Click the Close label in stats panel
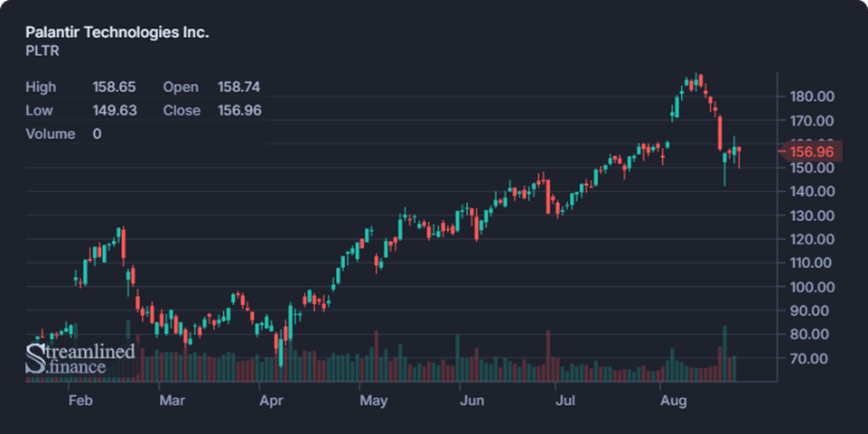The height and width of the screenshot is (434, 868). pos(182,111)
